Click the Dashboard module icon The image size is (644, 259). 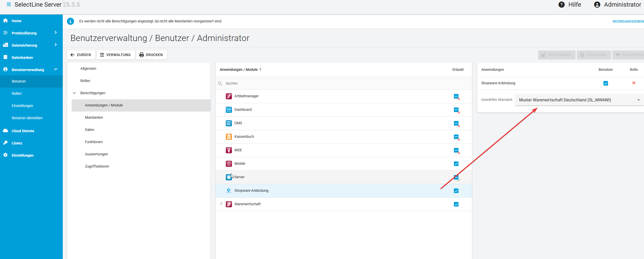[x=229, y=110]
